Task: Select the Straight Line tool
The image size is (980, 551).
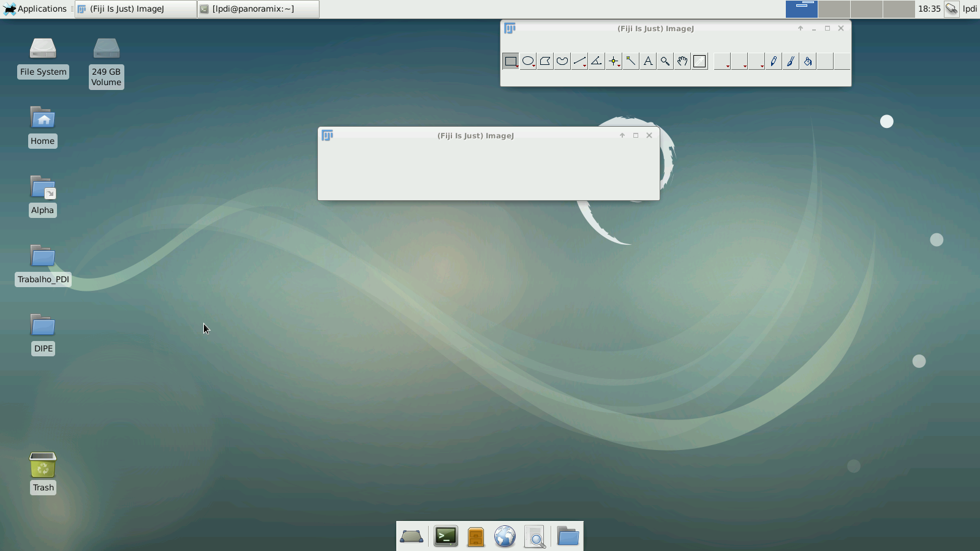Action: [x=579, y=61]
